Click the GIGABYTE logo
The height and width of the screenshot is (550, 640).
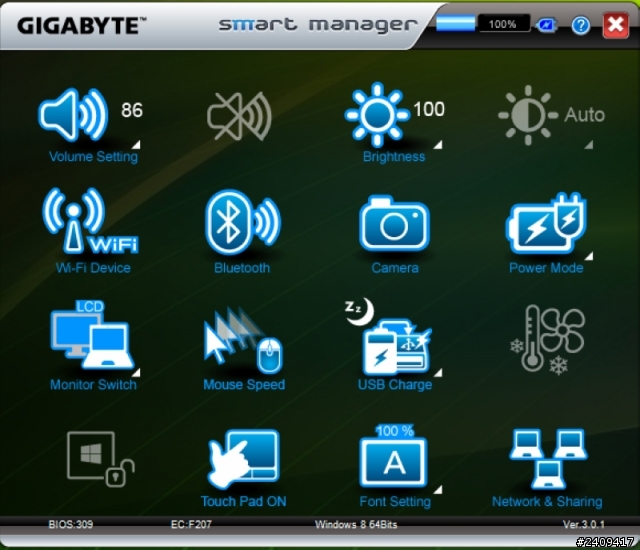(x=82, y=26)
